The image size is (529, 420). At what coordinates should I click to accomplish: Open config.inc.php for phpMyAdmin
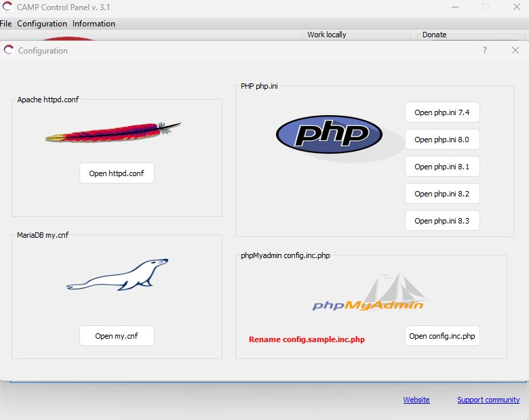(x=442, y=336)
